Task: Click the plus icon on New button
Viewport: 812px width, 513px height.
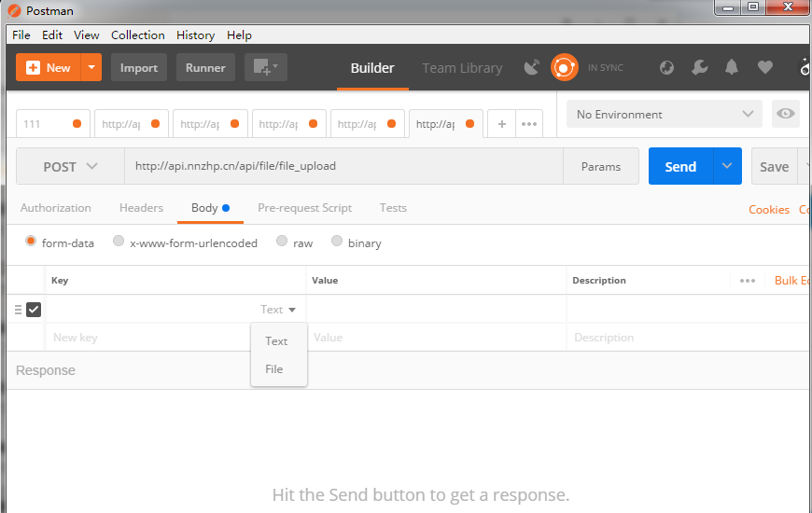Action: [x=34, y=67]
